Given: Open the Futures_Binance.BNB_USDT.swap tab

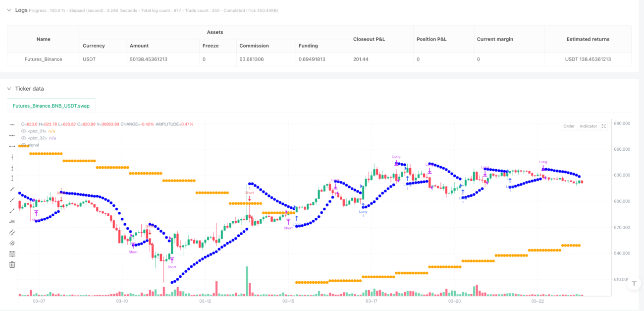Looking at the screenshot, I should coord(51,106).
